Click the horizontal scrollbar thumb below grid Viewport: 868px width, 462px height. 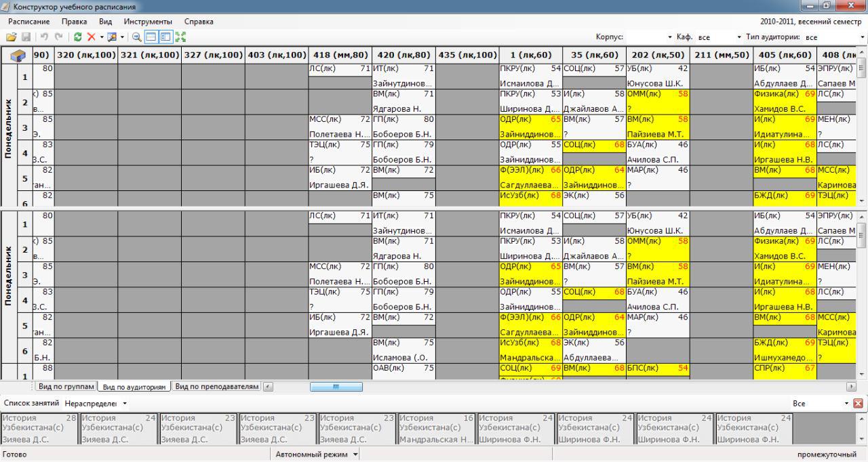(x=336, y=387)
